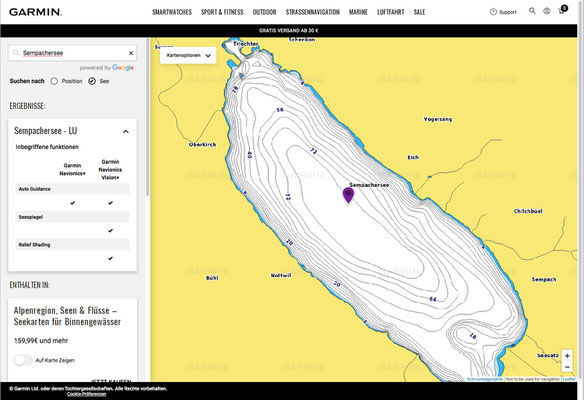Select the Position radio option
584x400 pixels.
point(54,81)
